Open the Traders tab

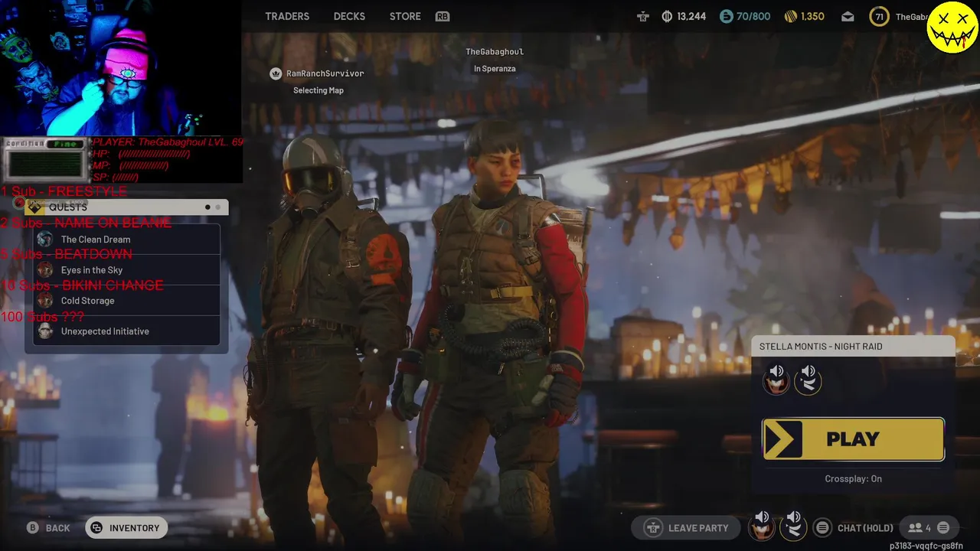(287, 16)
